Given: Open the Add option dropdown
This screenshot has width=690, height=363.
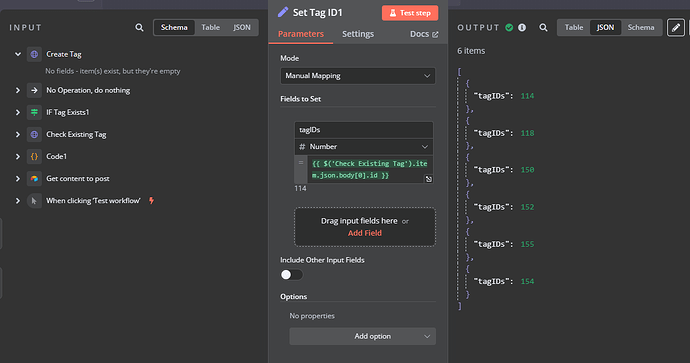Looking at the screenshot, I should [x=363, y=336].
